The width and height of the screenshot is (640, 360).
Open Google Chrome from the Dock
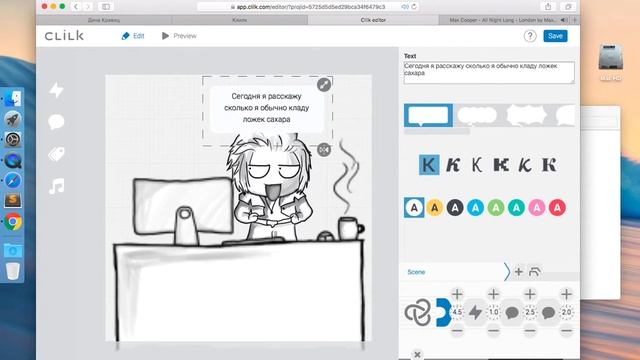[13, 222]
